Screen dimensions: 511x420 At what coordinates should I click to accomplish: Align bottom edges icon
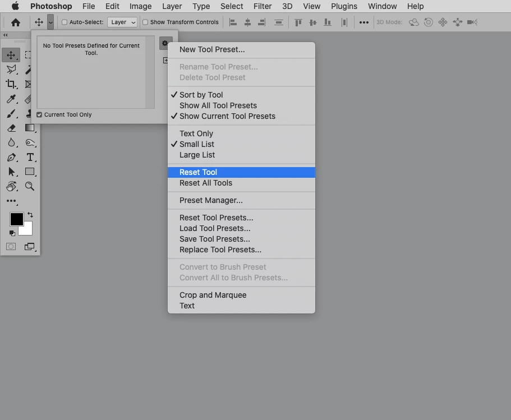[x=328, y=22]
